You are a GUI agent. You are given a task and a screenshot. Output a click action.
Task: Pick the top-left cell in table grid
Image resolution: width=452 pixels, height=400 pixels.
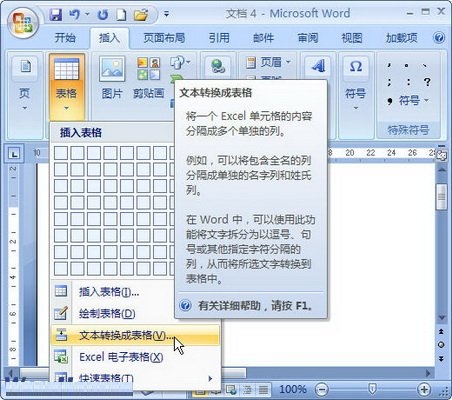click(61, 153)
